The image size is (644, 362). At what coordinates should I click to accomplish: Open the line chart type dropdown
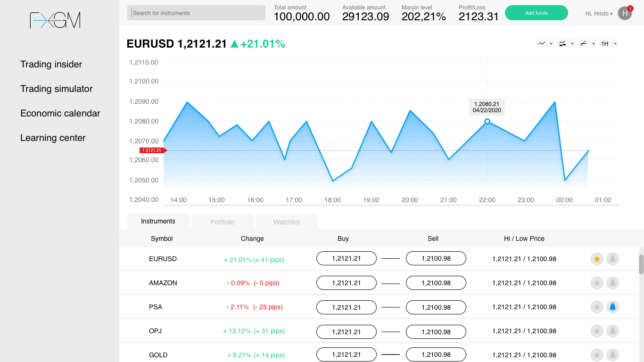(545, 43)
